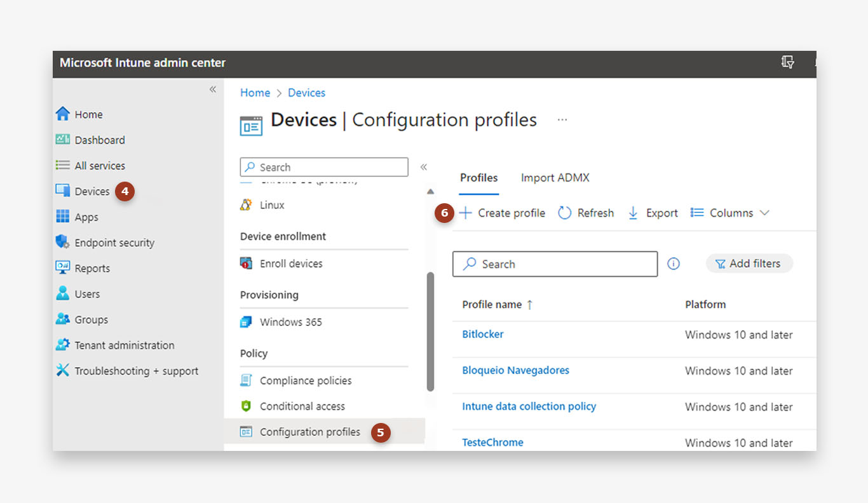Open the Bitlocker profile

(483, 334)
